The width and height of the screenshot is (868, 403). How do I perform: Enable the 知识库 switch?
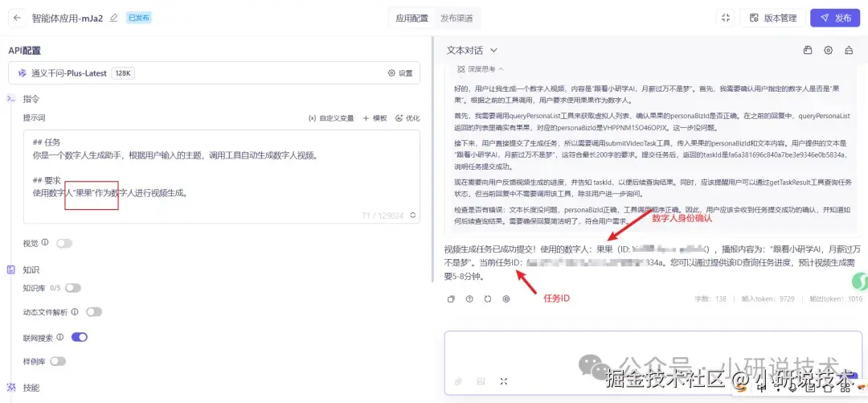pyautogui.click(x=73, y=288)
